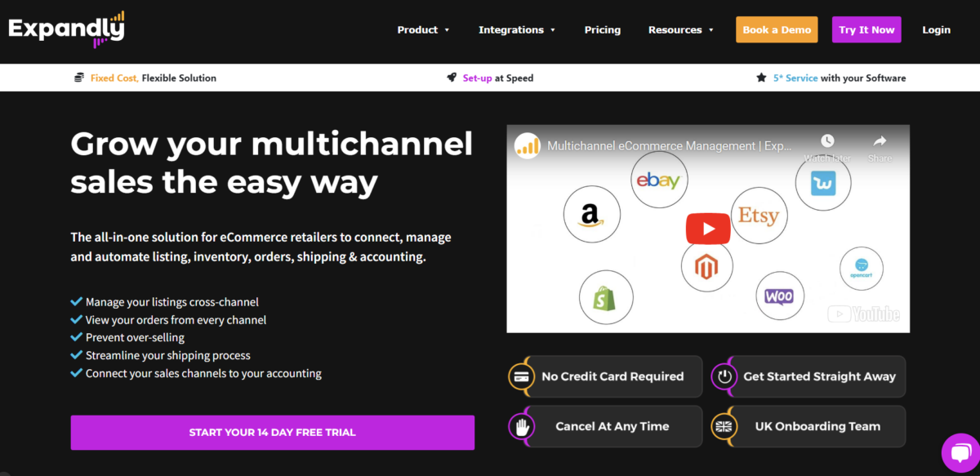Click the Etsy logo circle
The image size is (980, 476).
tap(759, 216)
